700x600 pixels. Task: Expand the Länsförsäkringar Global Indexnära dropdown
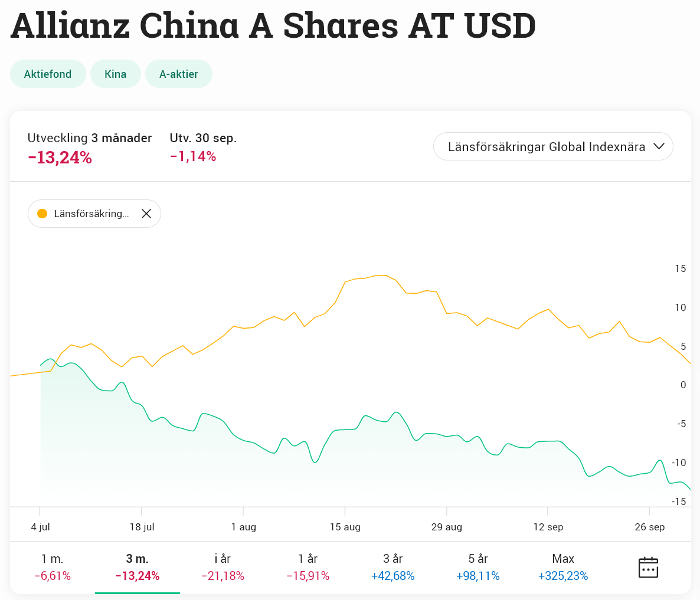[552, 147]
